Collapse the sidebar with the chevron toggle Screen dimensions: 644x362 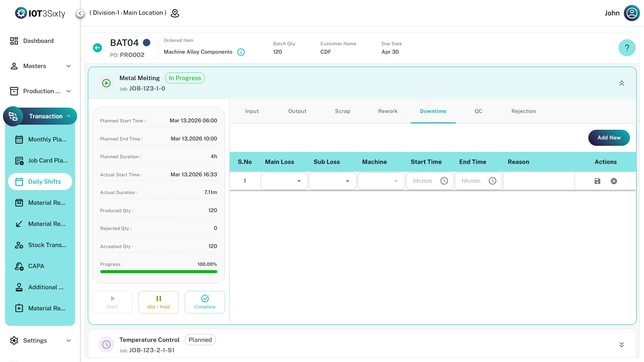pos(80,13)
